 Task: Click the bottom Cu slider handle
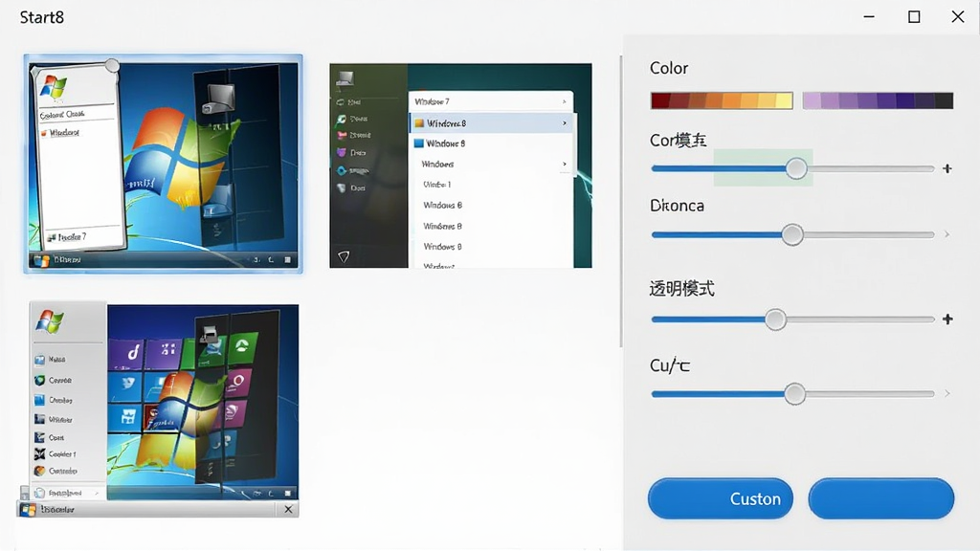click(x=795, y=393)
